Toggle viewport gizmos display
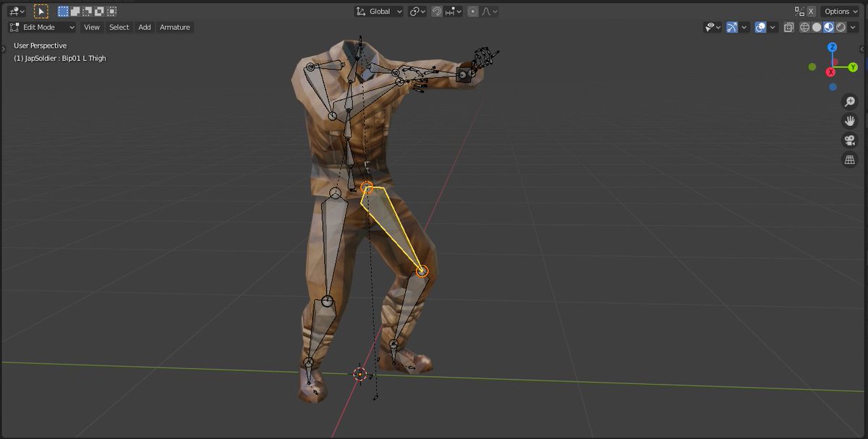The width and height of the screenshot is (868, 439). tap(732, 27)
